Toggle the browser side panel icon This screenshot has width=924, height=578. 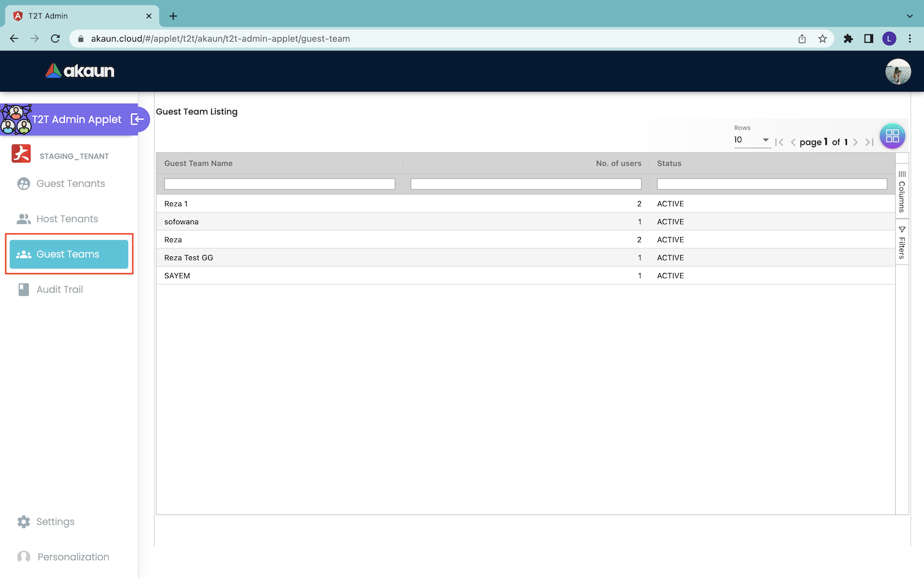869,39
